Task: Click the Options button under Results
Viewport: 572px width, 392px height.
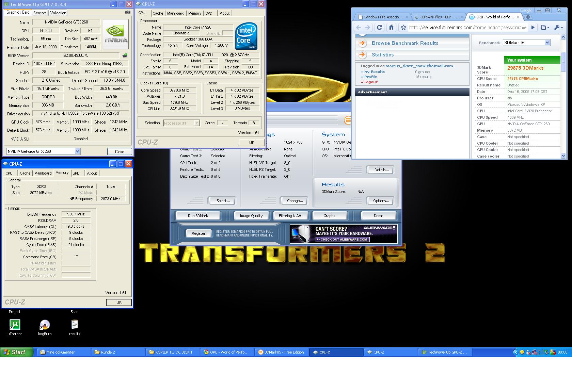Action: click(381, 201)
